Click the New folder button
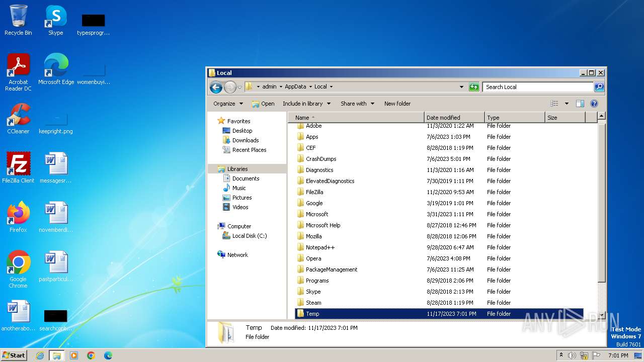644x362 pixels. tap(397, 104)
